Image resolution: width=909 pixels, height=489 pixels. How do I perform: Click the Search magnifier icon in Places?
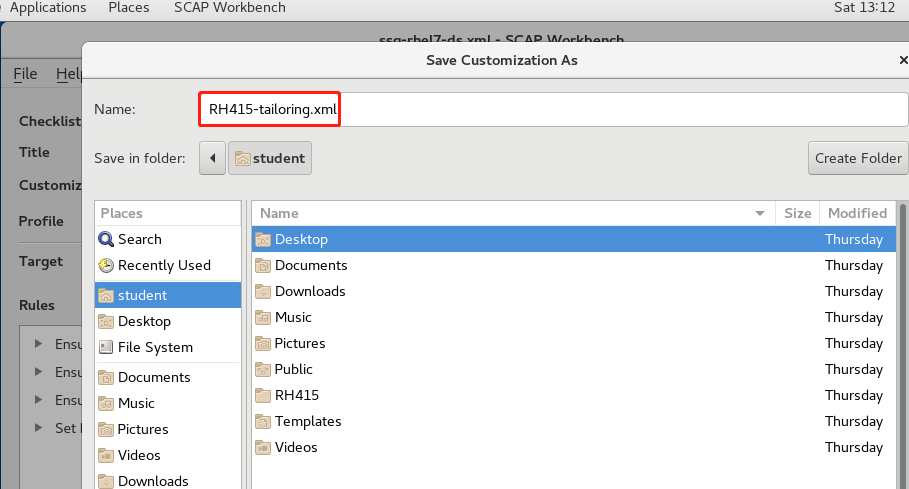106,239
